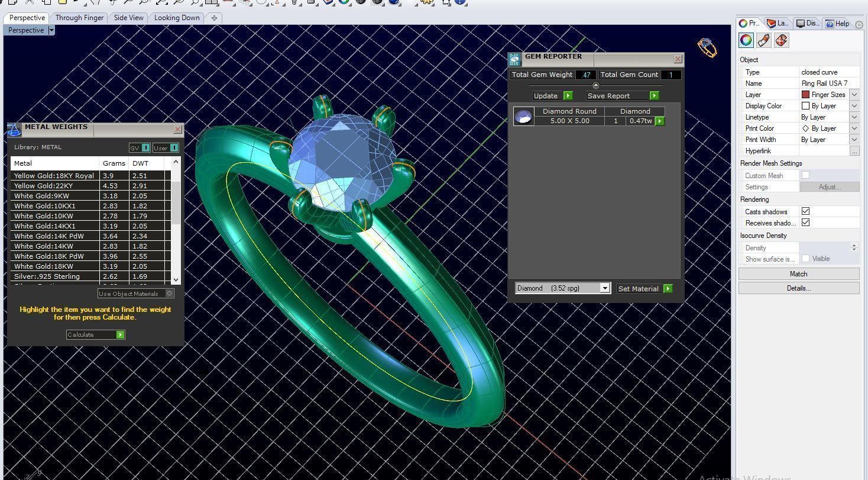Open the Layers panel tab
The height and width of the screenshot is (480, 868).
tap(778, 24)
